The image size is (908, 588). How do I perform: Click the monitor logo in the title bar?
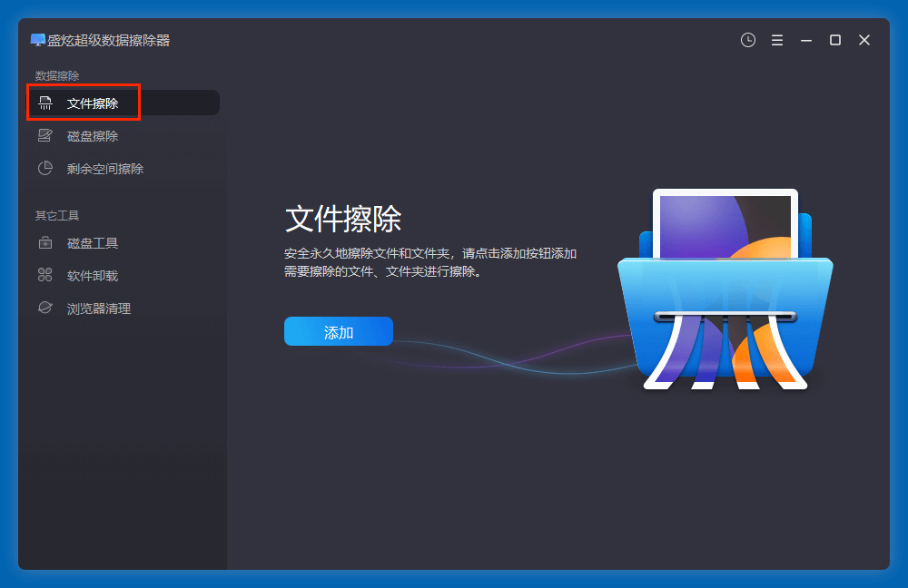(x=36, y=40)
